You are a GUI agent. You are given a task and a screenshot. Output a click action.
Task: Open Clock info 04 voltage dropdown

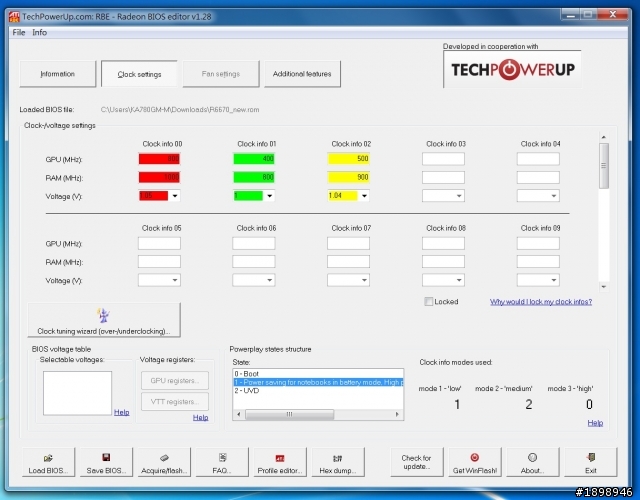(x=553, y=196)
